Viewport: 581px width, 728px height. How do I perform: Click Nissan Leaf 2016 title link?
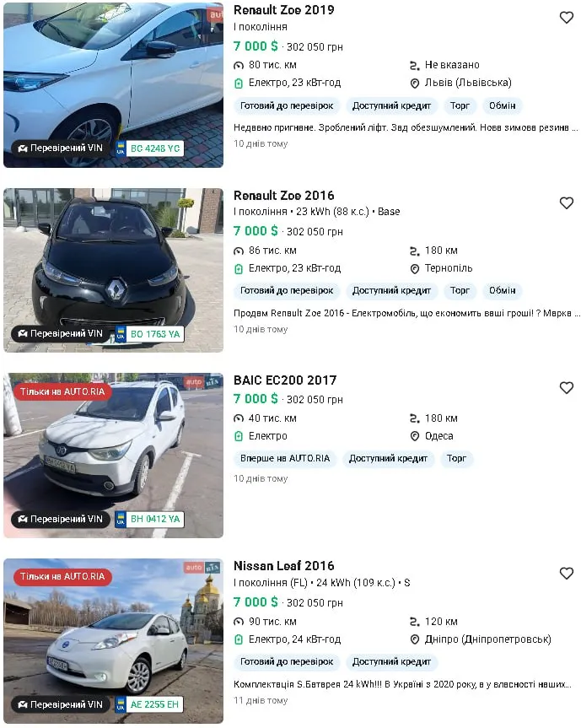[x=283, y=566]
